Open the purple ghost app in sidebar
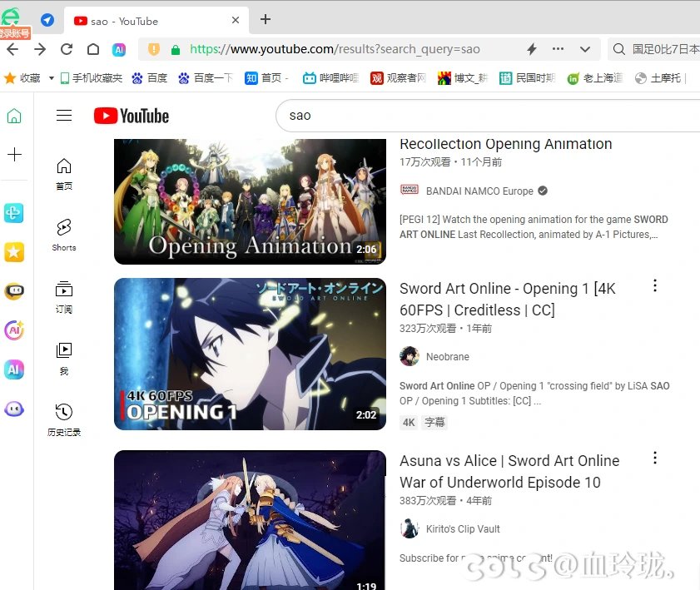 (x=14, y=409)
